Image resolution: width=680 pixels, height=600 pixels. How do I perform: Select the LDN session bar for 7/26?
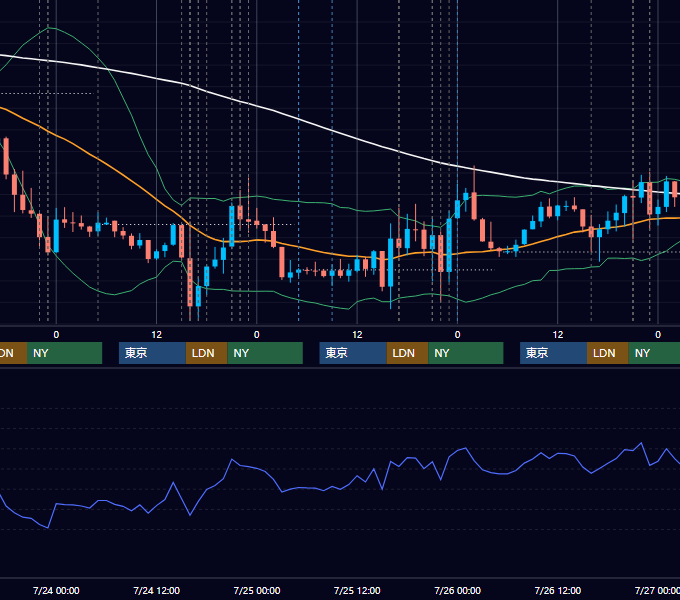pyautogui.click(x=608, y=353)
